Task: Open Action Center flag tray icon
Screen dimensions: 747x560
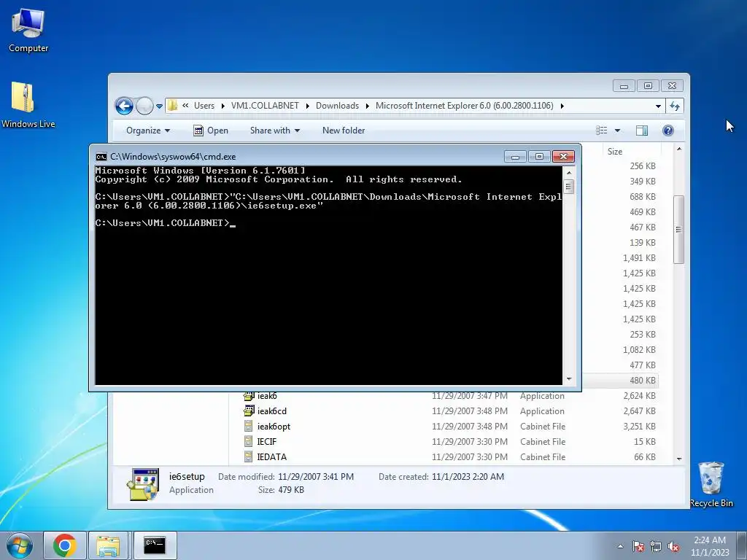Action: (638, 546)
